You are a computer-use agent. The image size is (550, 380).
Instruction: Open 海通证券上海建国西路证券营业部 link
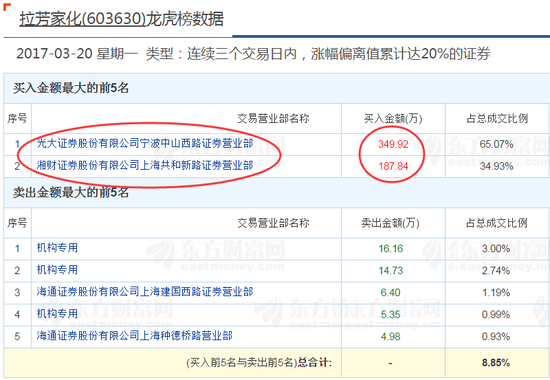(x=145, y=292)
